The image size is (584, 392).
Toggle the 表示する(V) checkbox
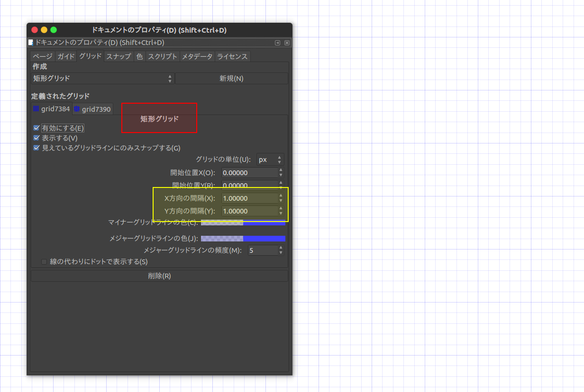coord(36,138)
